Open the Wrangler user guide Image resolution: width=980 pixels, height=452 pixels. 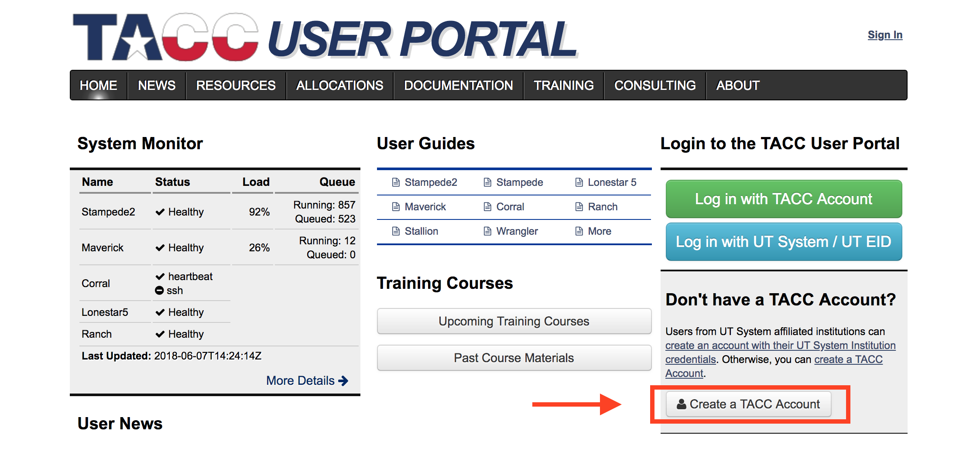511,231
